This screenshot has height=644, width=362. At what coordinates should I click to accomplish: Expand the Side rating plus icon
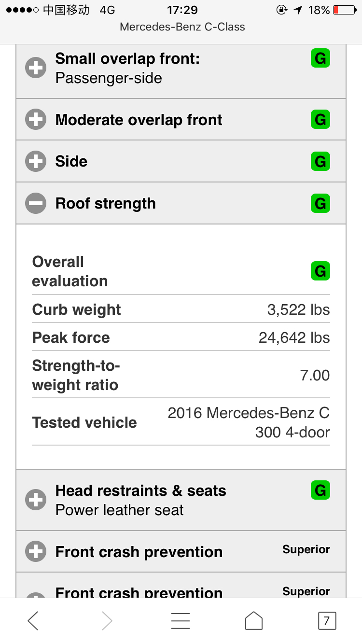36,161
